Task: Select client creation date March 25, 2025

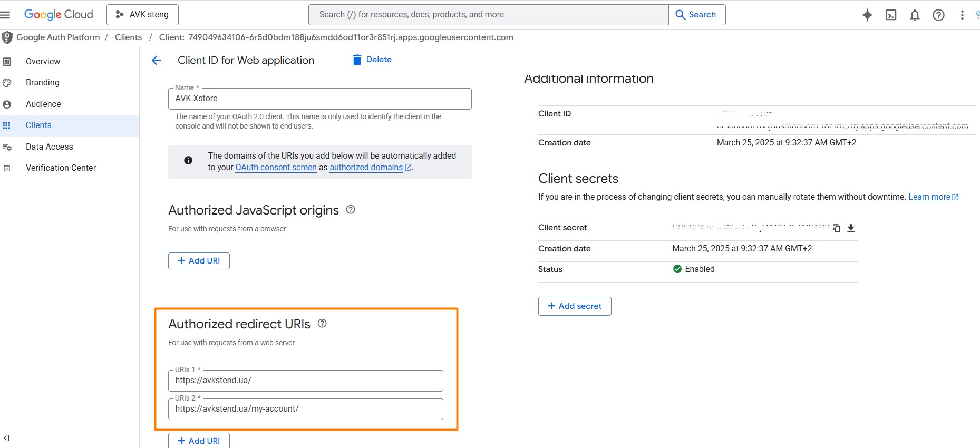Action: coord(787,143)
